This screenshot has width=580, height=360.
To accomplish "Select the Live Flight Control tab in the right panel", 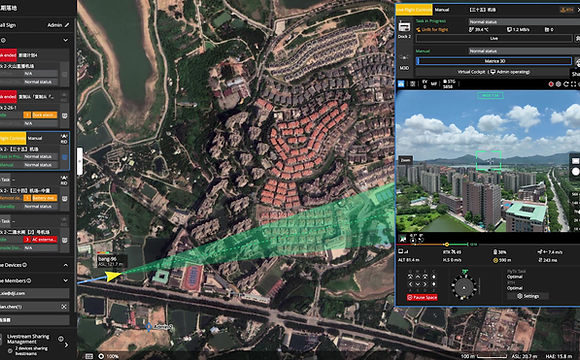I will pos(414,10).
